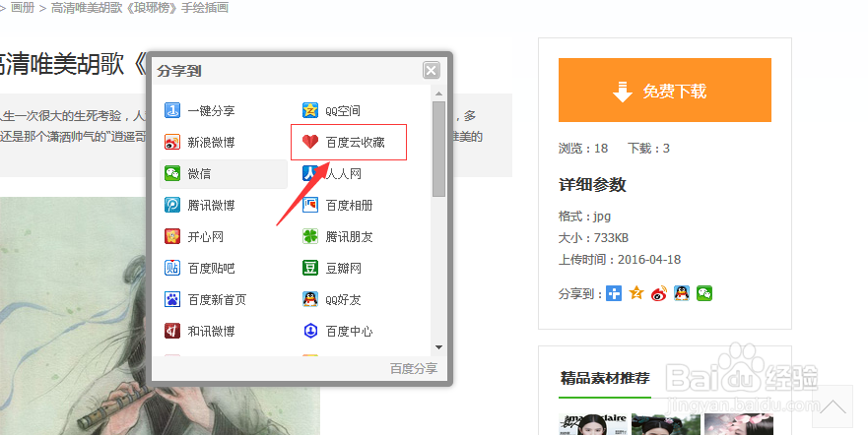Viewport: 868px width, 435px height.
Task: Click the 格式：jpg text
Action: (x=584, y=217)
